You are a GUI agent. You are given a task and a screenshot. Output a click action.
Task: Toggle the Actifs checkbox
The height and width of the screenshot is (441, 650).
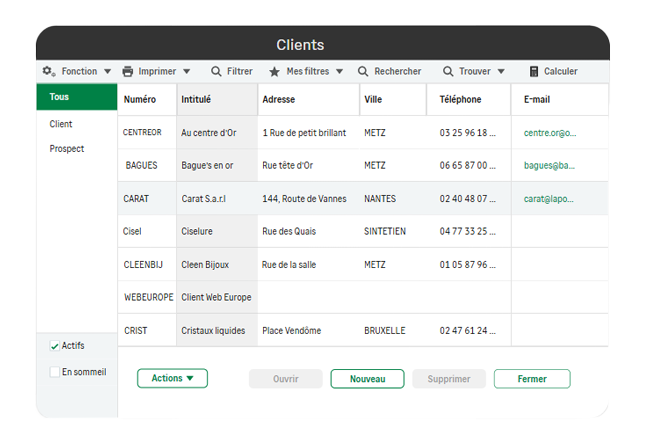pos(55,346)
